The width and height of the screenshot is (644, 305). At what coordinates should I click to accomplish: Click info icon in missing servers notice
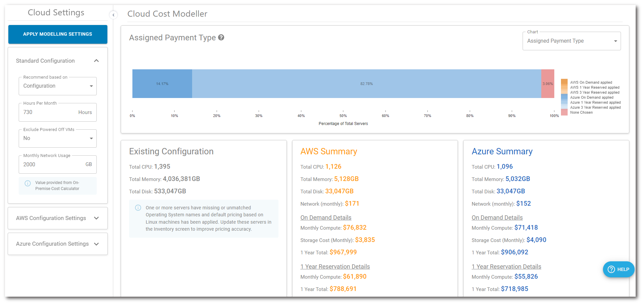pyautogui.click(x=138, y=208)
